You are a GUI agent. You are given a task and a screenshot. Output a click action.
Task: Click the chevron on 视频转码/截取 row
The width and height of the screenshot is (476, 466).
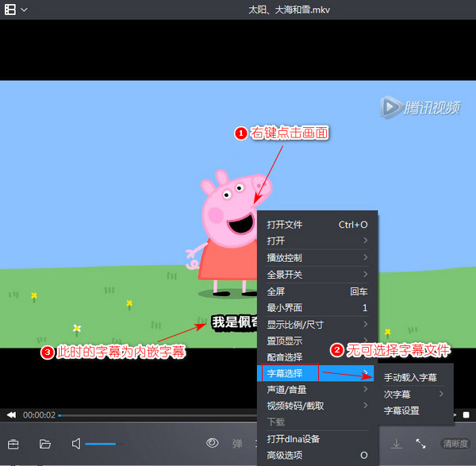(366, 405)
